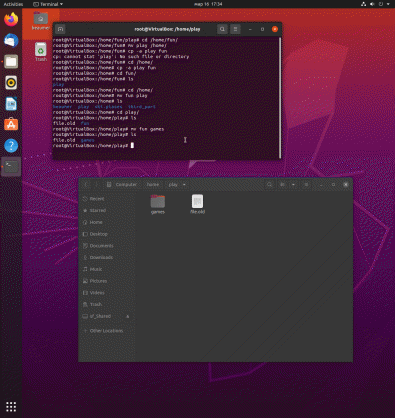Click the Terminal command prompt cursor

click(132, 145)
